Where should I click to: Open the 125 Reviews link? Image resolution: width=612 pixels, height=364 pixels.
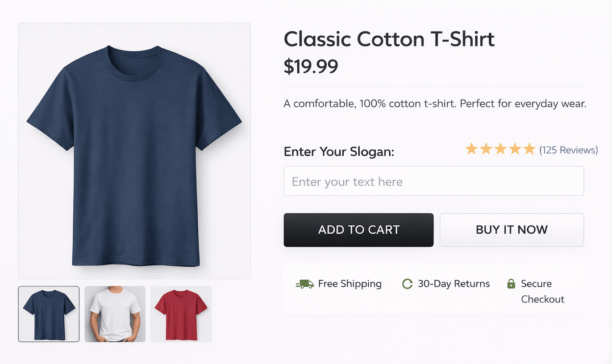tap(569, 150)
